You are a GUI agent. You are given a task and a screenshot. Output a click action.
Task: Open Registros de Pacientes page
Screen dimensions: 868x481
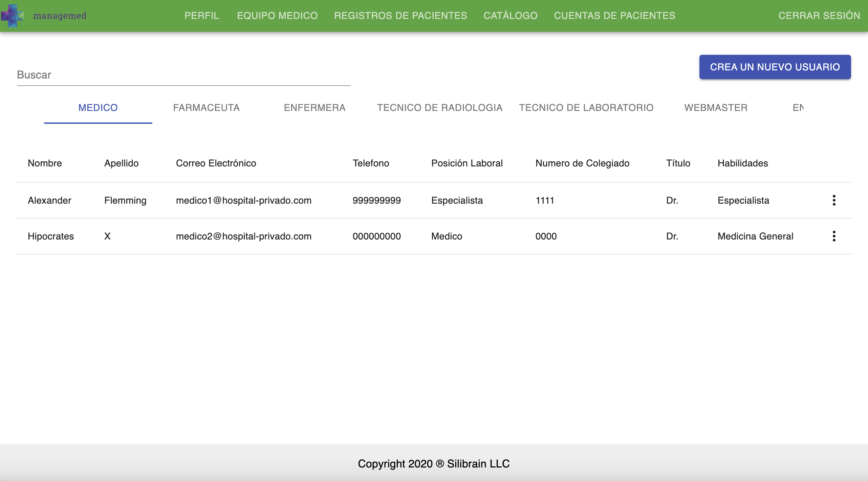point(400,16)
